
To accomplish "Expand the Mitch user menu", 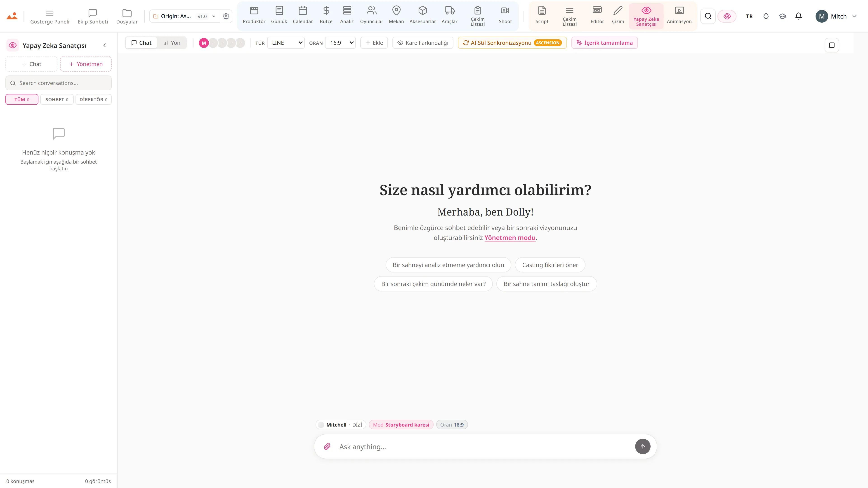I will click(x=836, y=16).
